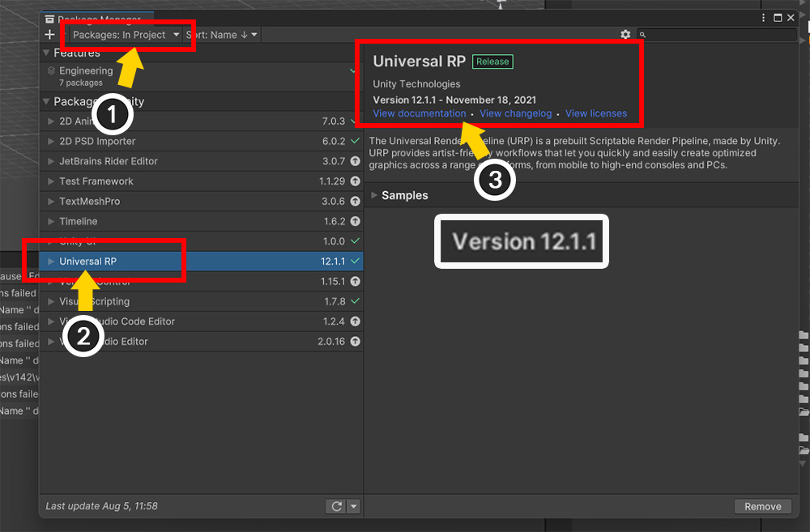Collapse the Features section
The height and width of the screenshot is (532, 810).
tap(46, 53)
